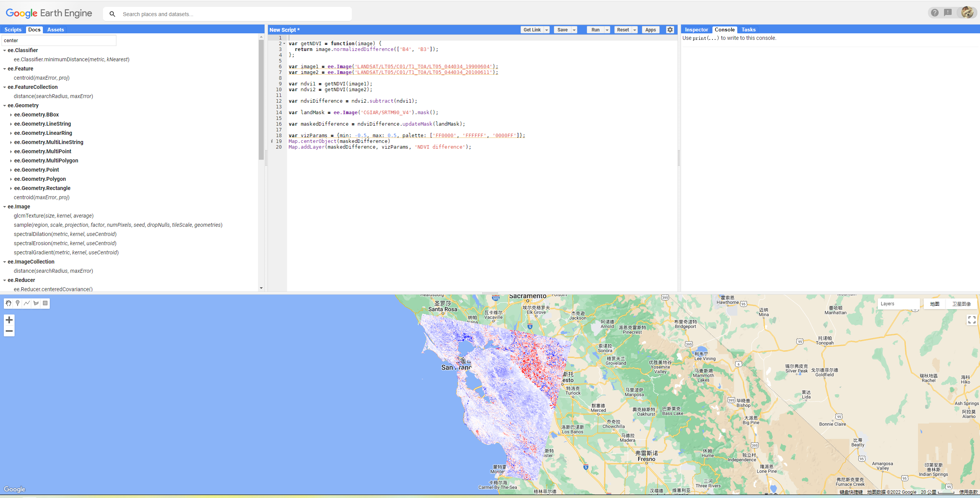Select the draw line tool
This screenshot has height=498, width=980.
pyautogui.click(x=27, y=303)
